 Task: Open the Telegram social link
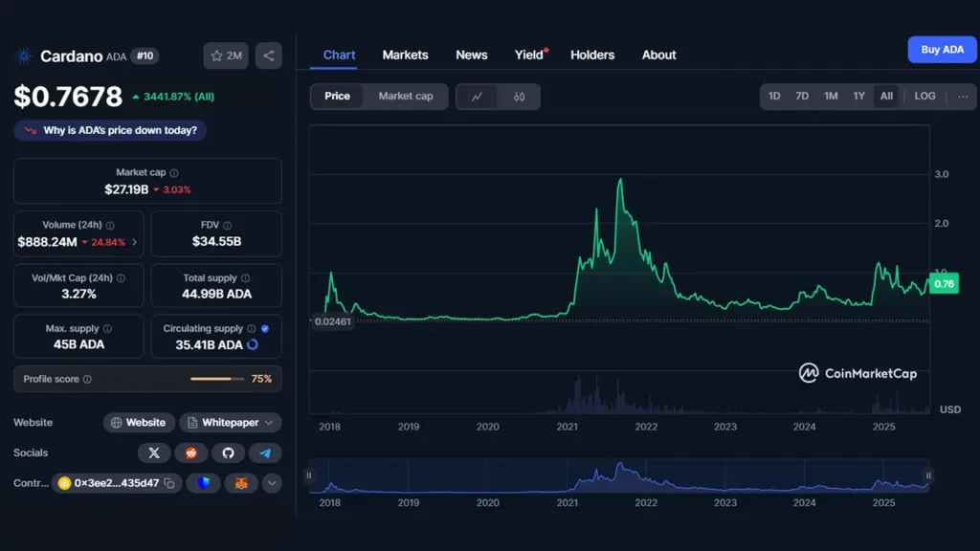click(x=265, y=452)
